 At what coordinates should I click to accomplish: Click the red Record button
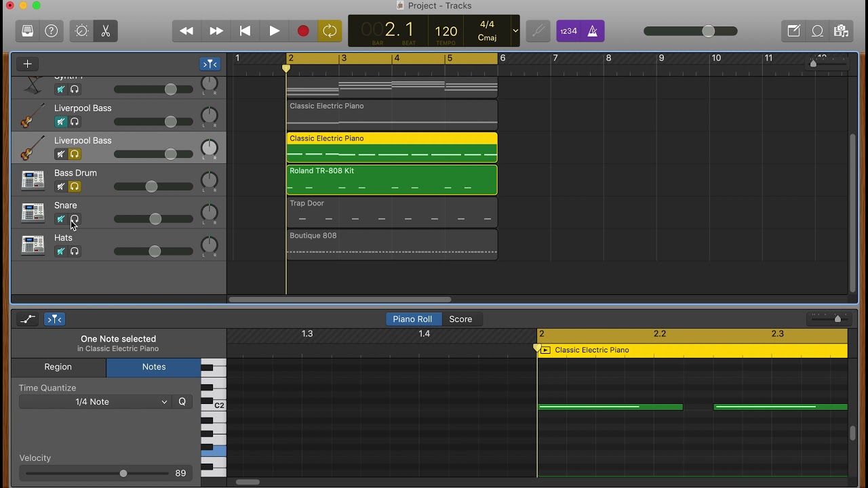click(303, 31)
